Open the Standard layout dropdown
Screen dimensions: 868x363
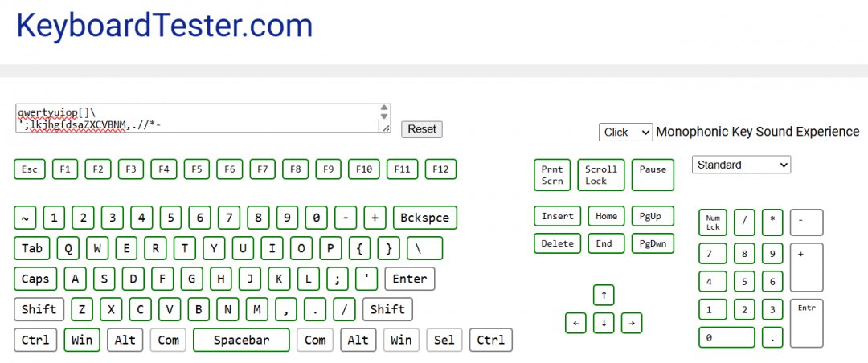pos(741,165)
